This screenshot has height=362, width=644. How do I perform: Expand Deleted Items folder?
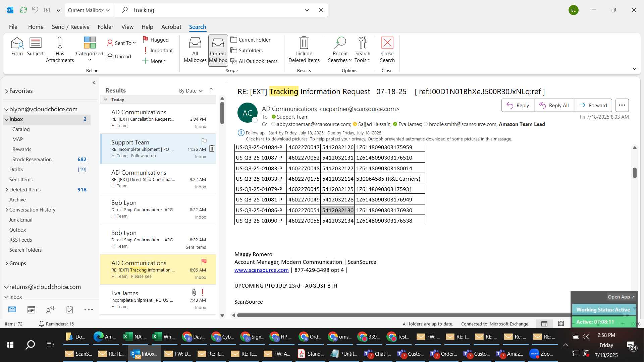pyautogui.click(x=6, y=190)
